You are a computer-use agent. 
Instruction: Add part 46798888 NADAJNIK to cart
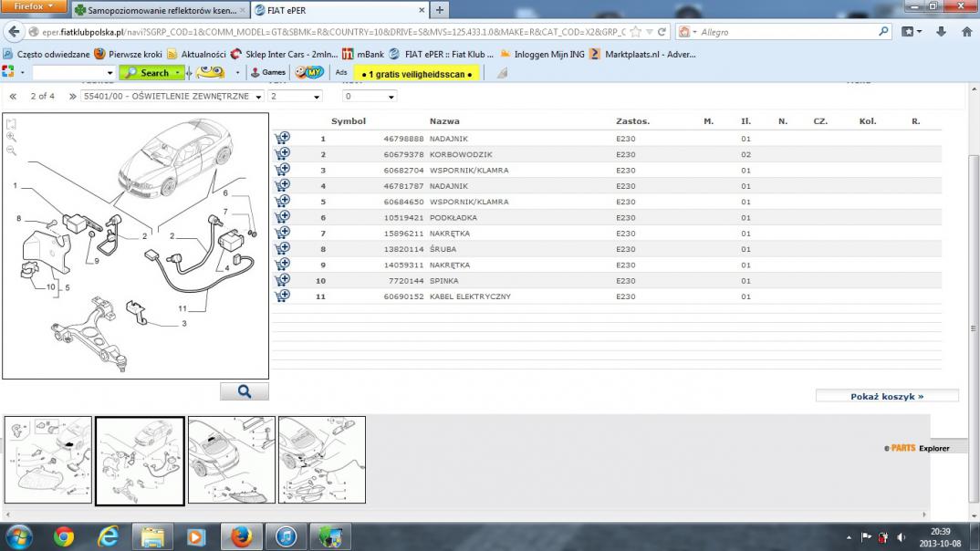click(x=283, y=138)
